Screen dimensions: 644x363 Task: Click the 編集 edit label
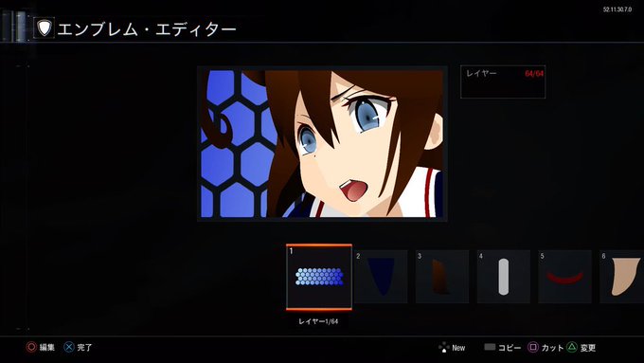point(46,348)
